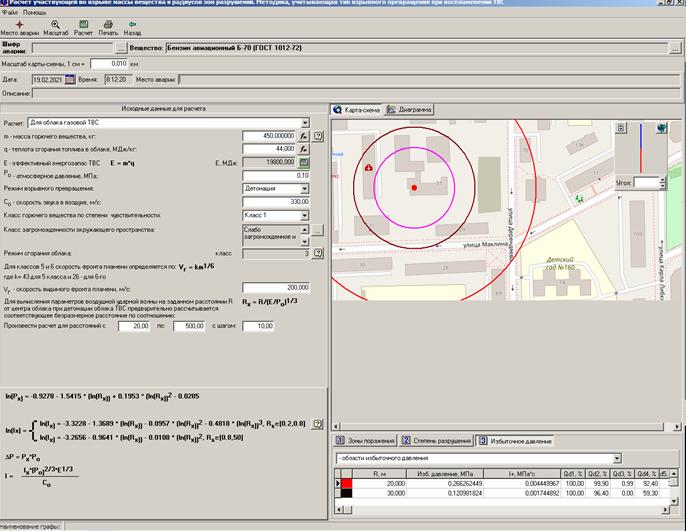Click red color swatch in first table row

pos(346,482)
